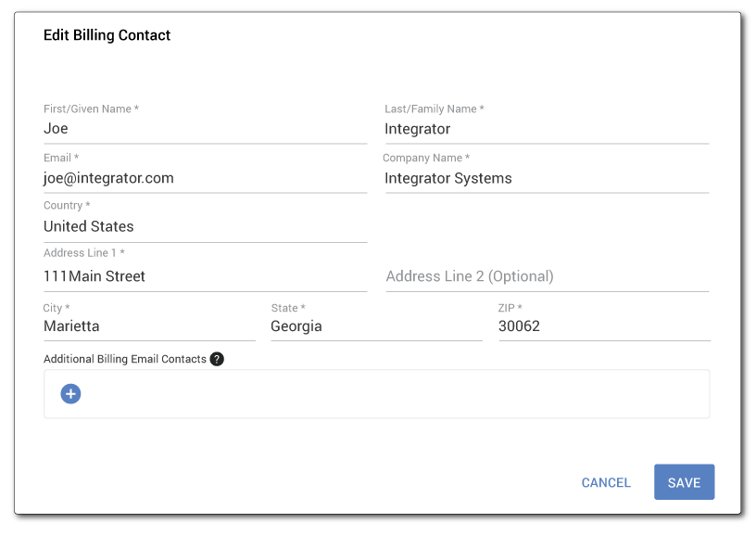The height and width of the screenshot is (536, 756).
Task: Open help for Additional Billing Email Contacts
Action: pos(217,359)
